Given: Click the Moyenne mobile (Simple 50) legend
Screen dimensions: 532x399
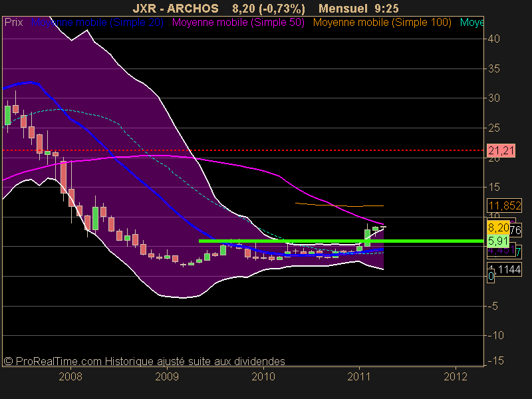Looking at the screenshot, I should coord(238,23).
